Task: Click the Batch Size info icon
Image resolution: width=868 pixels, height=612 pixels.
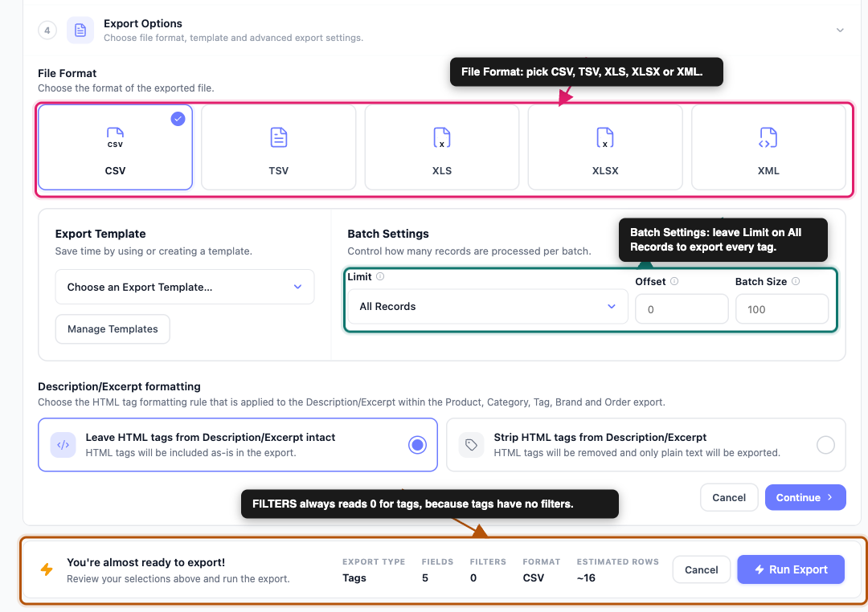Action: pos(796,281)
